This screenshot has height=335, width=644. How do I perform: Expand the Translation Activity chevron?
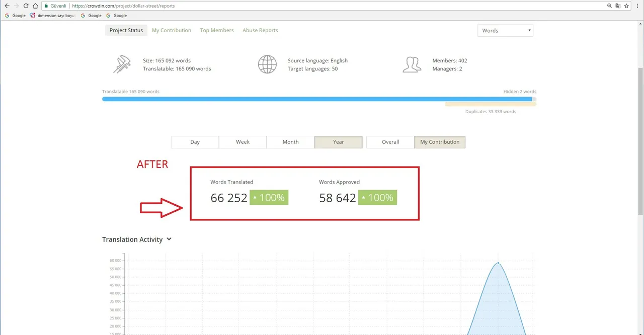coord(169,239)
